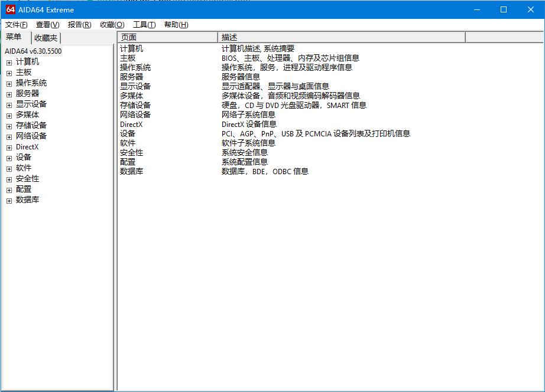Sort by the 页面 column header

[168, 37]
